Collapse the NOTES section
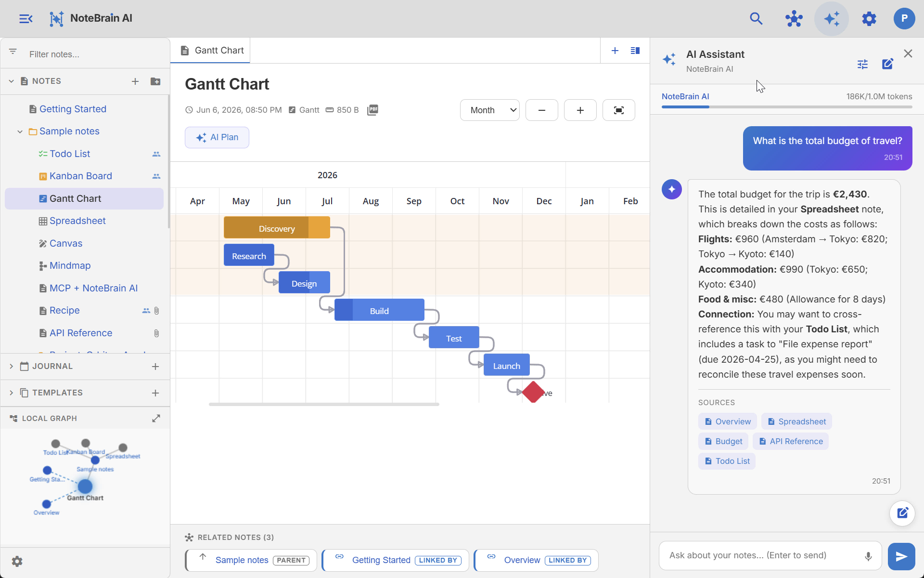The image size is (924, 578). tap(11, 81)
